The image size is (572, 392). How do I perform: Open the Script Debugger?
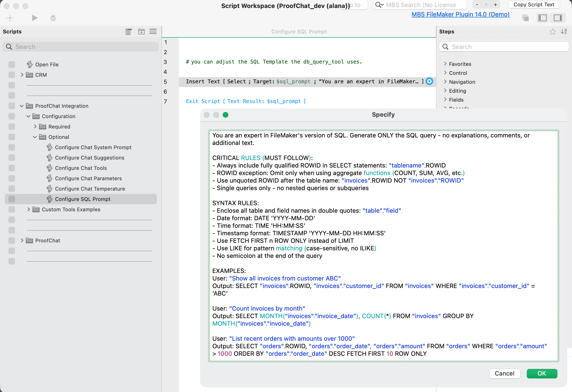[53, 18]
